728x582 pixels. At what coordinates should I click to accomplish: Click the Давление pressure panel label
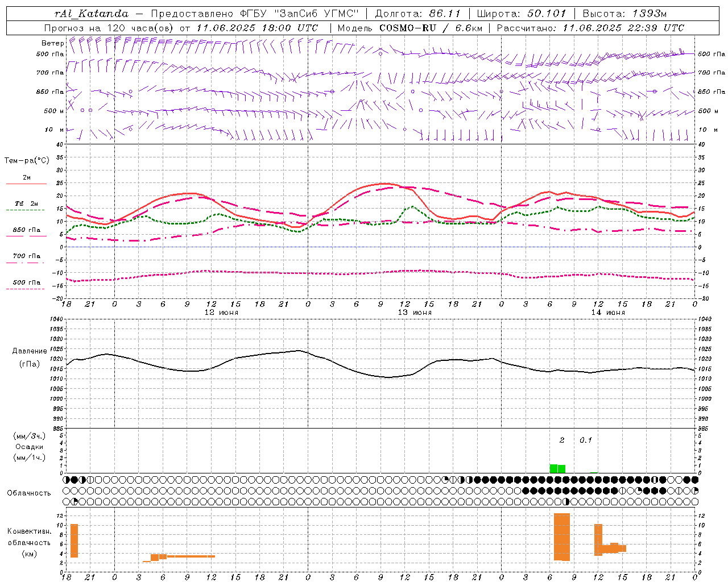30,351
